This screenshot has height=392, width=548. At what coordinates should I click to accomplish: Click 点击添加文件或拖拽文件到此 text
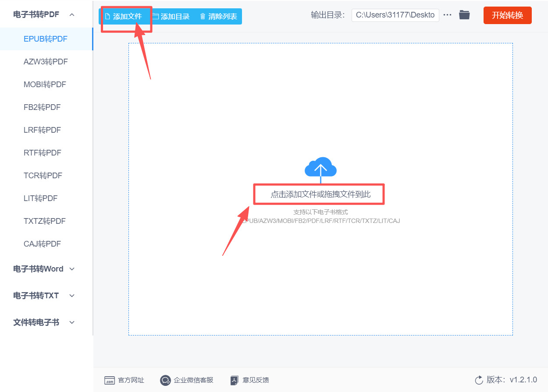pyautogui.click(x=320, y=194)
